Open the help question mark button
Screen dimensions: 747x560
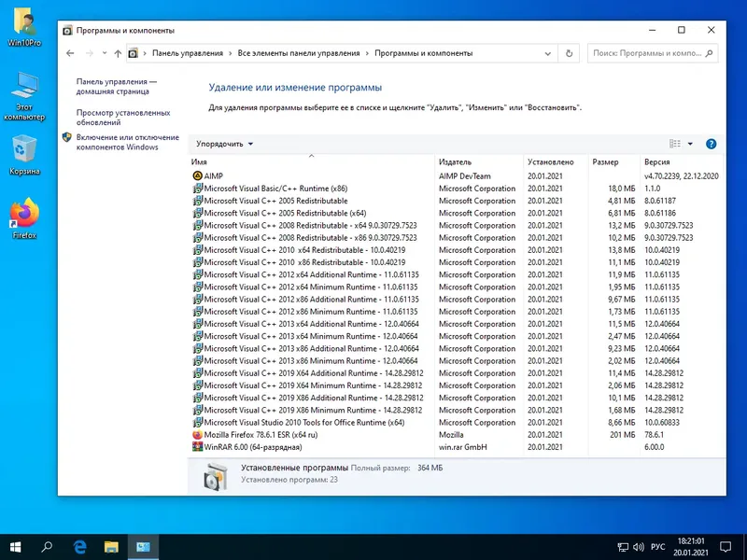711,144
